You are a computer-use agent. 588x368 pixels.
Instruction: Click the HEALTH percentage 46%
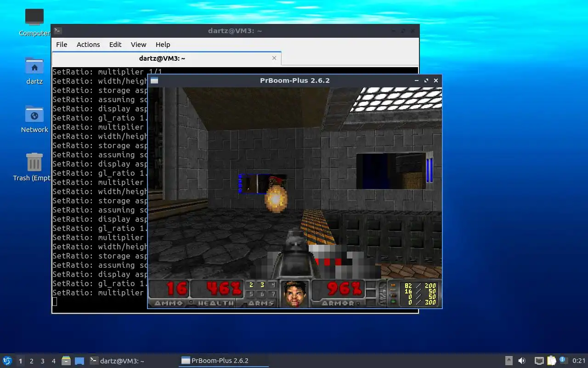tap(224, 289)
